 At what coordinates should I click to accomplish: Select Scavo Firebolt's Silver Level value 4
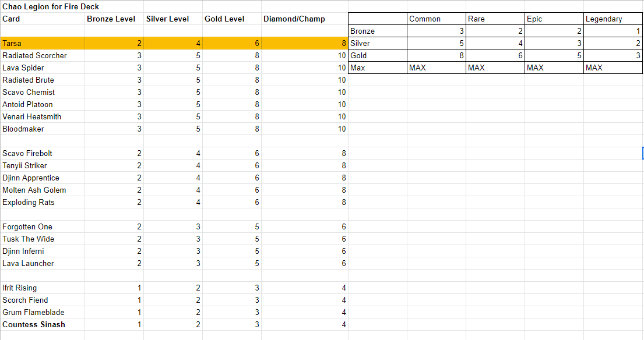173,153
